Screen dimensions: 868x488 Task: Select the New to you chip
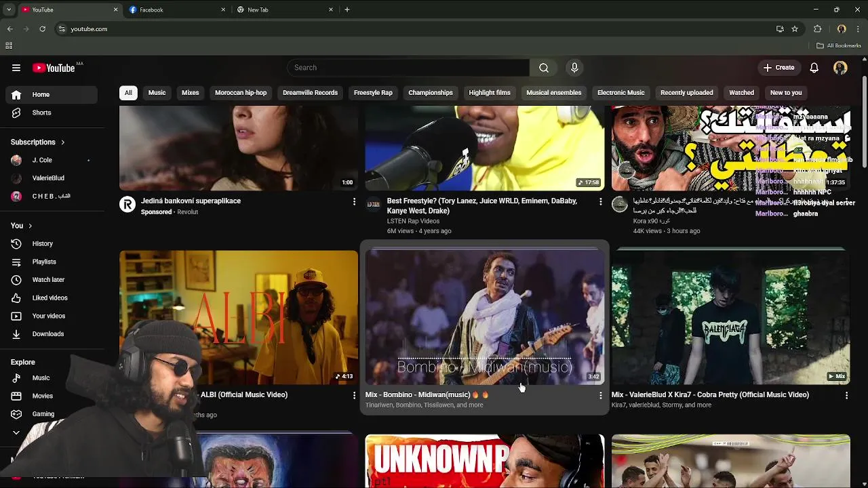(x=786, y=93)
